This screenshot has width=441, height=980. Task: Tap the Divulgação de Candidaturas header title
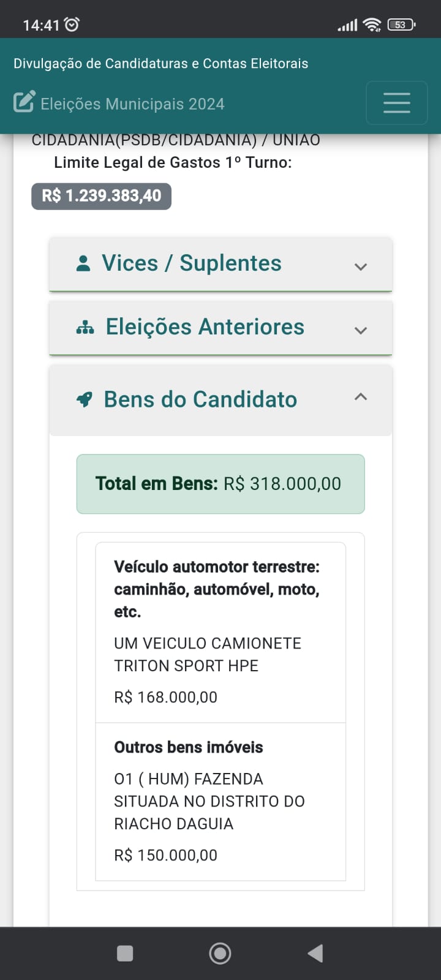pos(160,64)
